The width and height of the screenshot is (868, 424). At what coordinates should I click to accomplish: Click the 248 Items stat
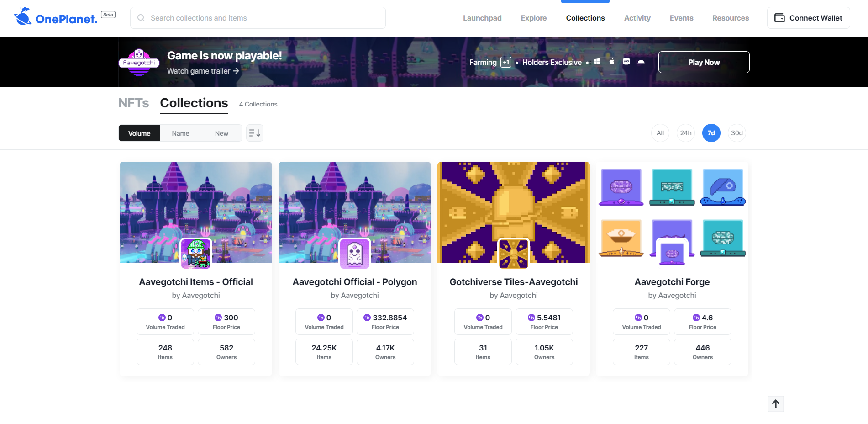165,352
